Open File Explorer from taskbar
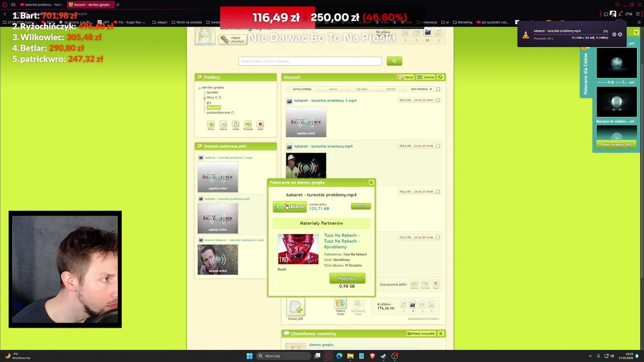The height and width of the screenshot is (362, 644). (x=350, y=356)
